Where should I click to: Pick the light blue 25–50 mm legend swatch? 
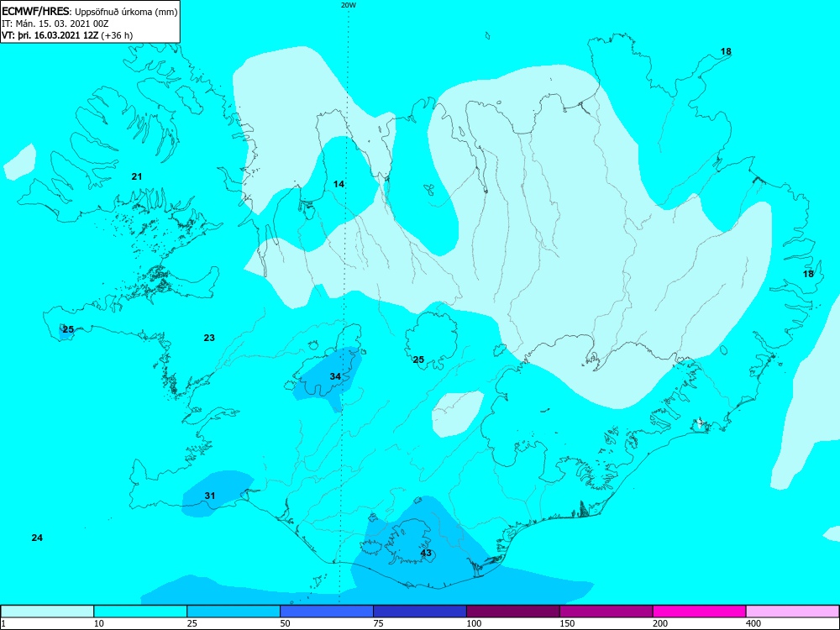click(234, 612)
